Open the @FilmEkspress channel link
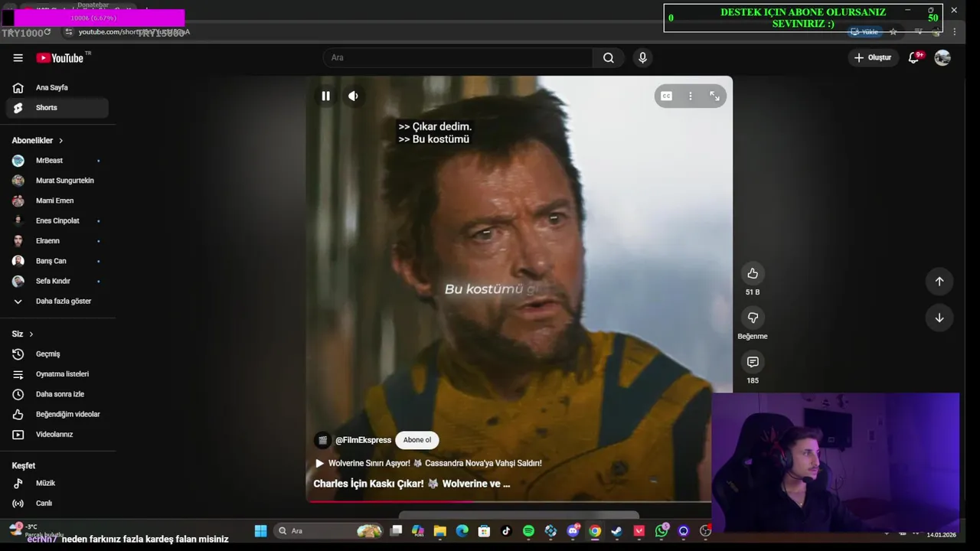Screen dimensions: 980x551 tap(363, 440)
